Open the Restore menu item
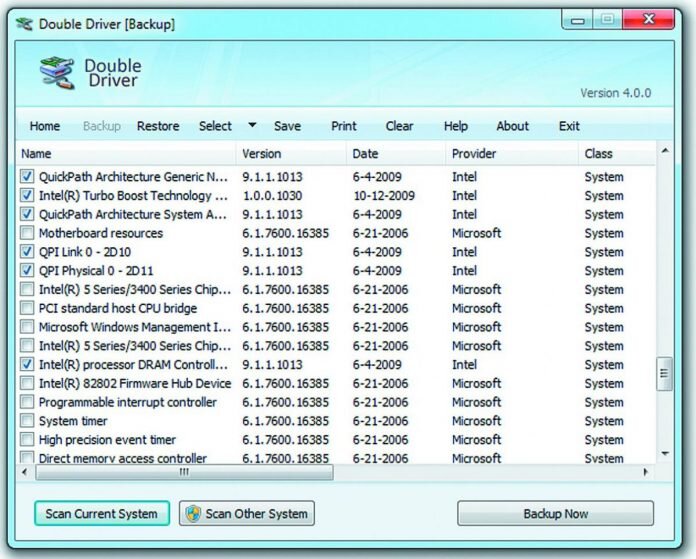 point(158,126)
